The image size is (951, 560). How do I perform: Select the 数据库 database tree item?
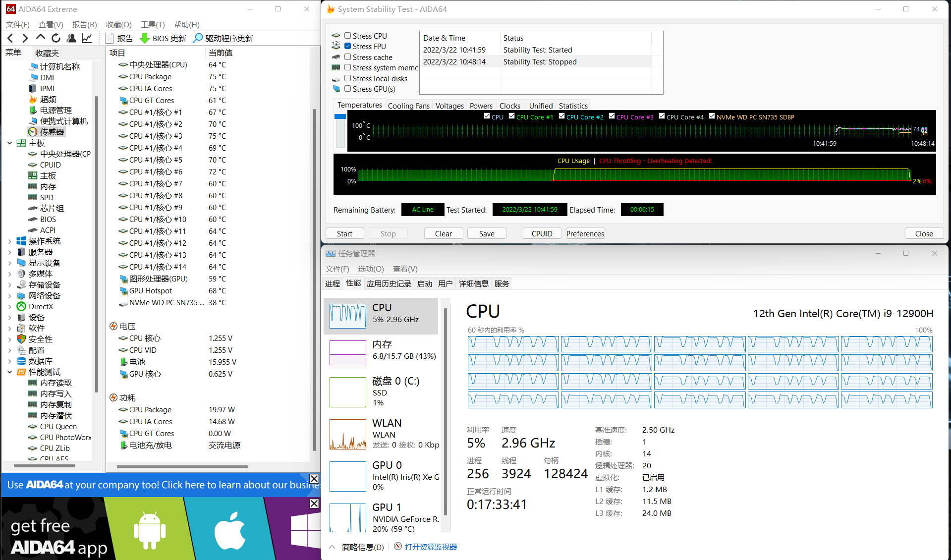pyautogui.click(x=35, y=361)
